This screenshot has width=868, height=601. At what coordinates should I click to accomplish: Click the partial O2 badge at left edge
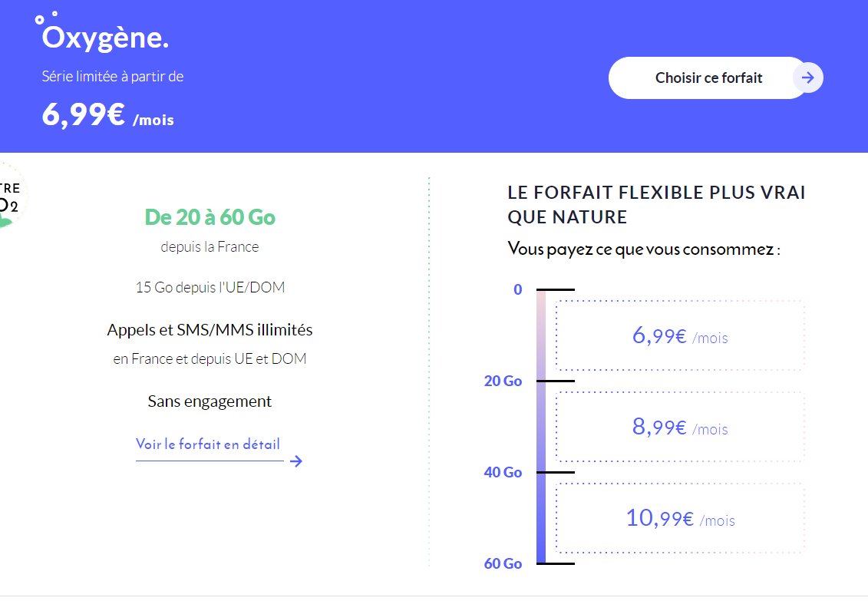pyautogui.click(x=9, y=196)
